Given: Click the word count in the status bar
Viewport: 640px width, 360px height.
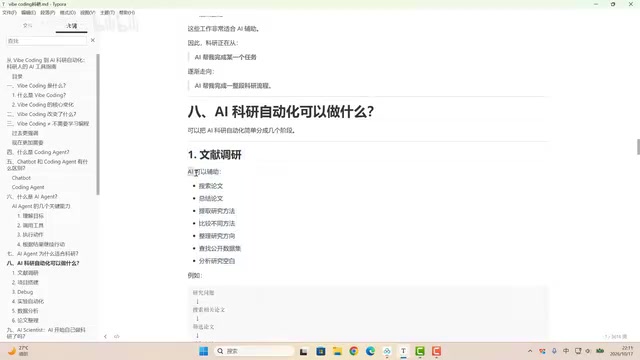Looking at the screenshot, I should click(616, 337).
